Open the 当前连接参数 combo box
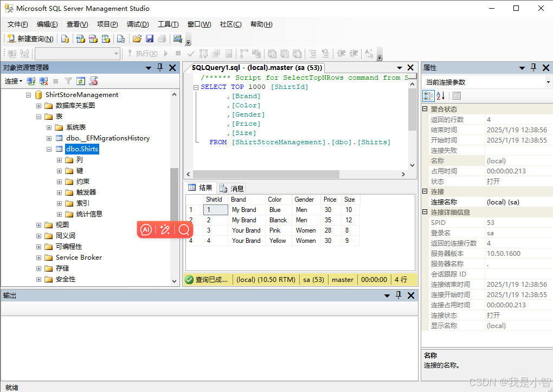 click(487, 82)
